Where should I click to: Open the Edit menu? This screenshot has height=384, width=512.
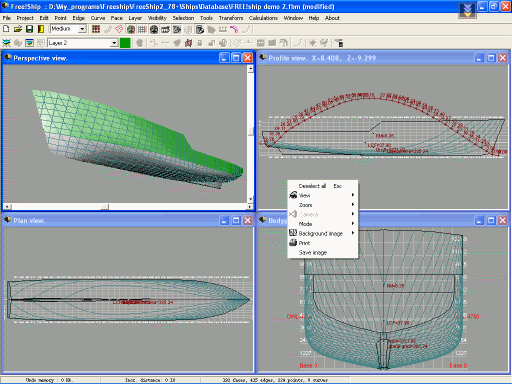[44, 18]
